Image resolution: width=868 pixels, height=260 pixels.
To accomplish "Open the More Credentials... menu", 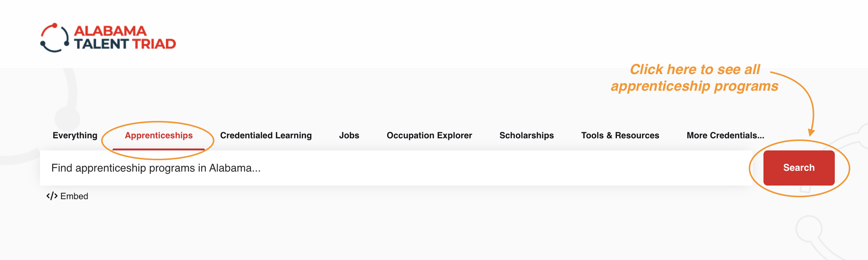I will (x=725, y=135).
